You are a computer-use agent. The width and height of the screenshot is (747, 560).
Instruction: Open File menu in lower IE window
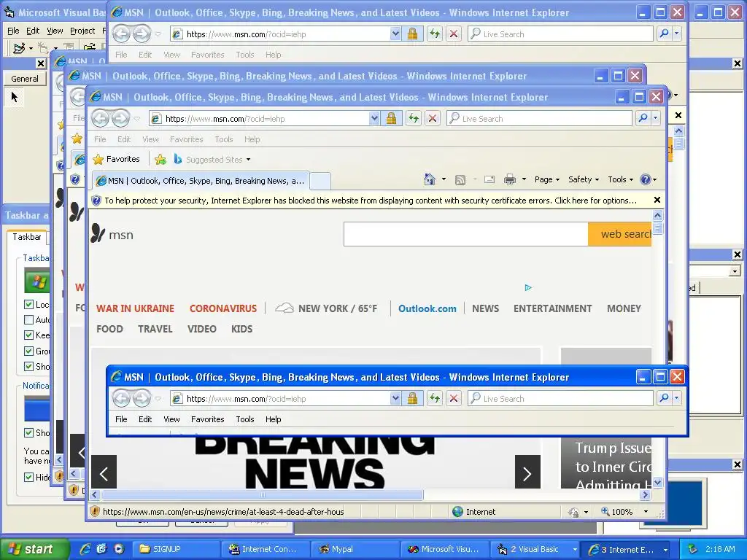pos(121,419)
